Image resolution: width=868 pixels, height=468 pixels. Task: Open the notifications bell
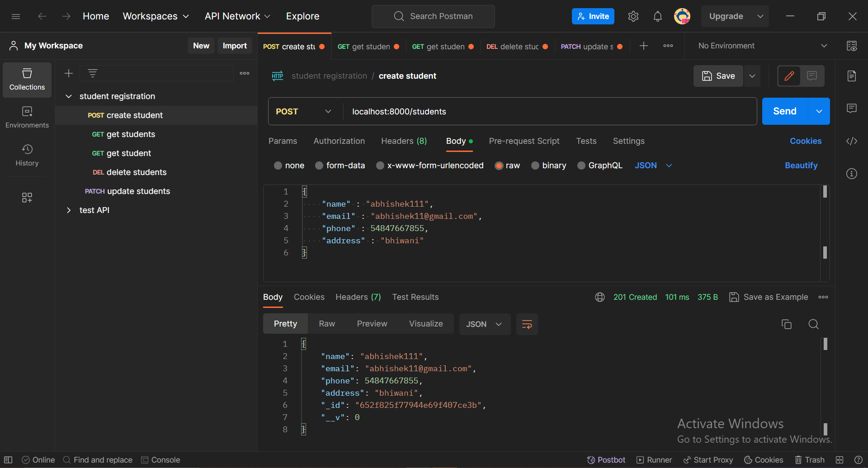click(x=658, y=16)
